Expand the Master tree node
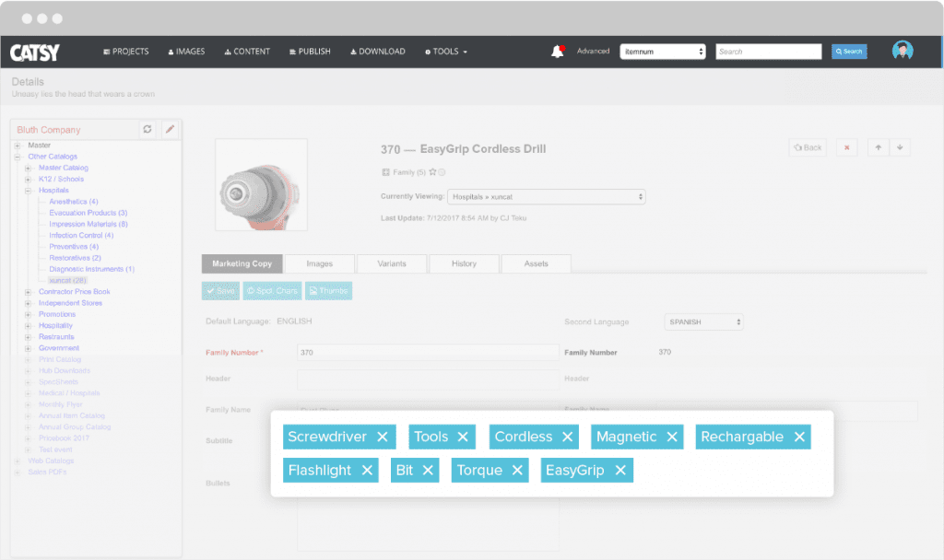Screen dimensions: 944x560 18,146
